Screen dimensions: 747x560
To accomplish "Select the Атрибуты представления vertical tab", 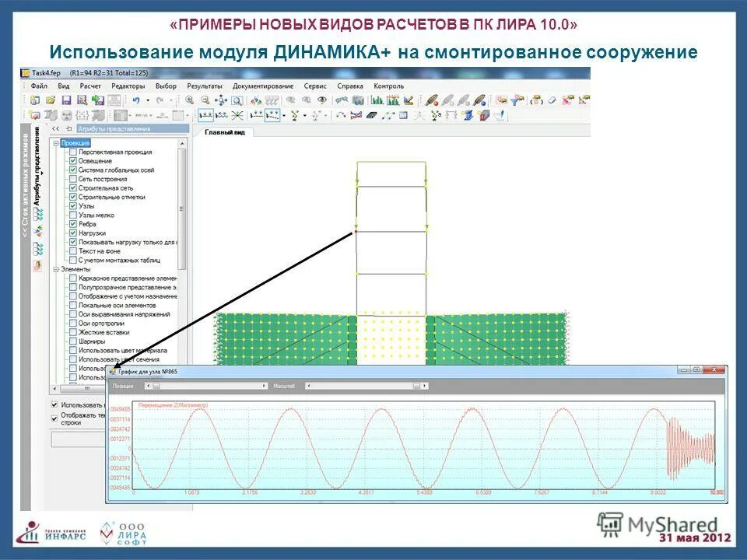I will (37, 166).
